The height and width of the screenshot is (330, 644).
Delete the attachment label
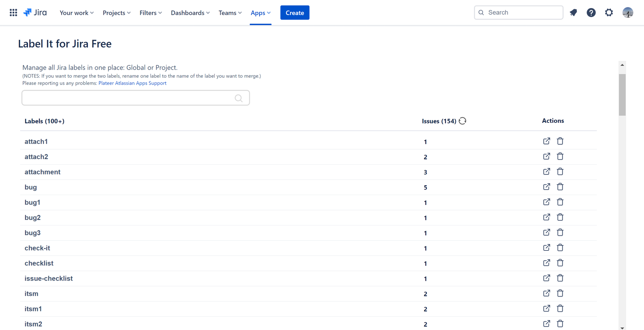tap(560, 172)
